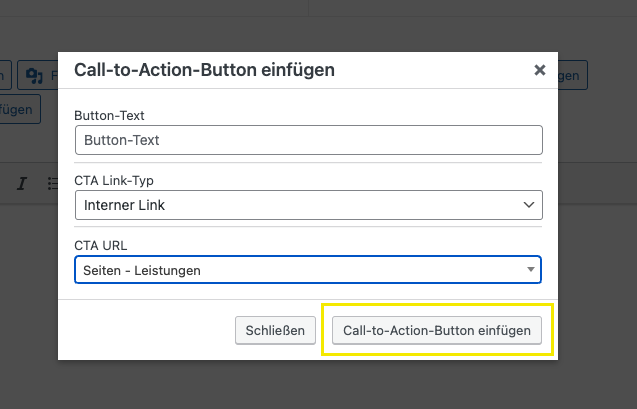The width and height of the screenshot is (637, 409).
Task: Click the CTA Link-Typ label
Action: tap(114, 180)
